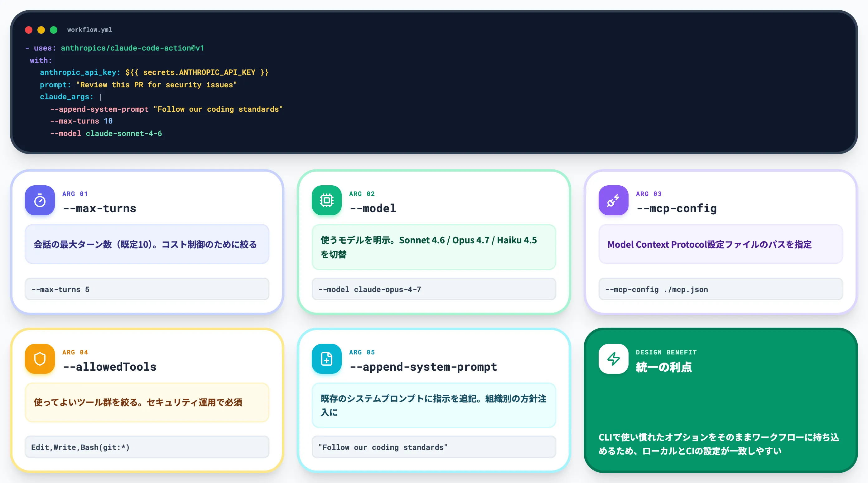Click the workflow.yml file name
The width and height of the screenshot is (868, 483).
click(x=89, y=30)
